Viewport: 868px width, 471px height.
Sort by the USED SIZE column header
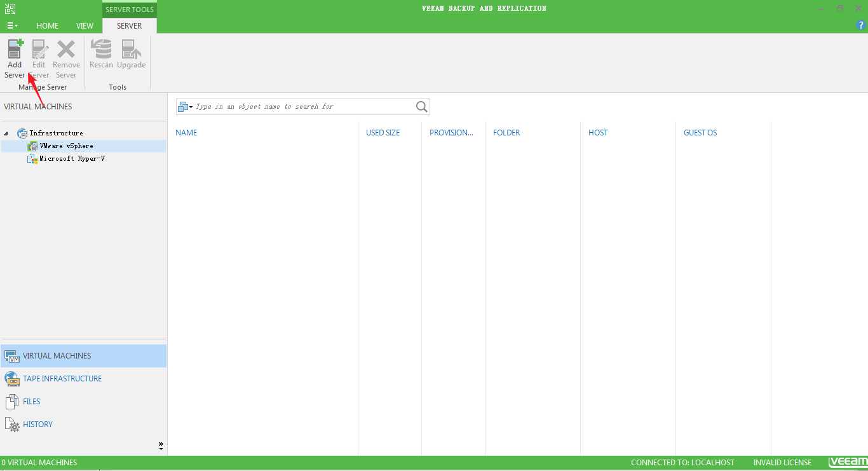click(383, 133)
